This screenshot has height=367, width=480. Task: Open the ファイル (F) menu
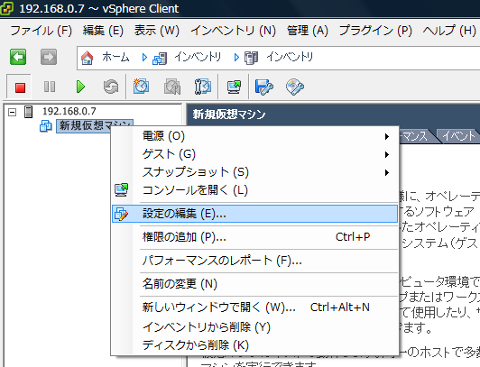click(41, 31)
